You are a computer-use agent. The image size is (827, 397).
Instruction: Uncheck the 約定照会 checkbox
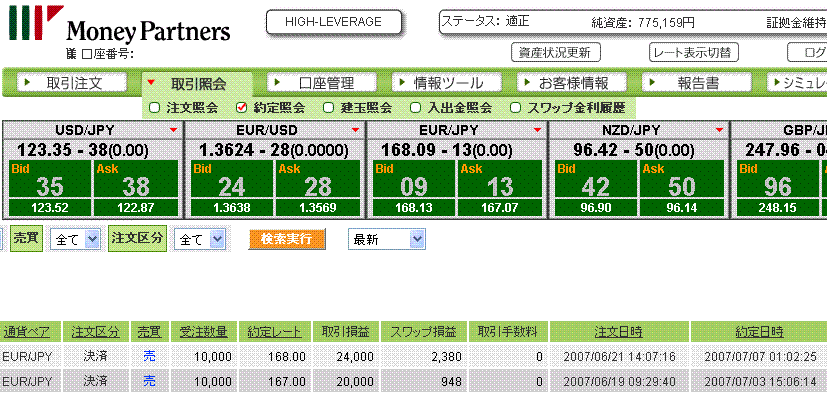(242, 108)
